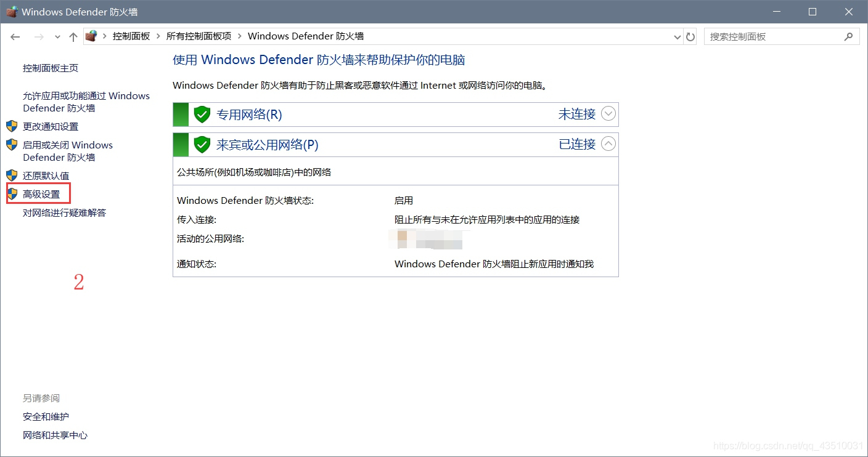Viewport: 868px width, 457px height.
Task: Click the shield icon beside 更改通知设置
Action: coord(12,126)
